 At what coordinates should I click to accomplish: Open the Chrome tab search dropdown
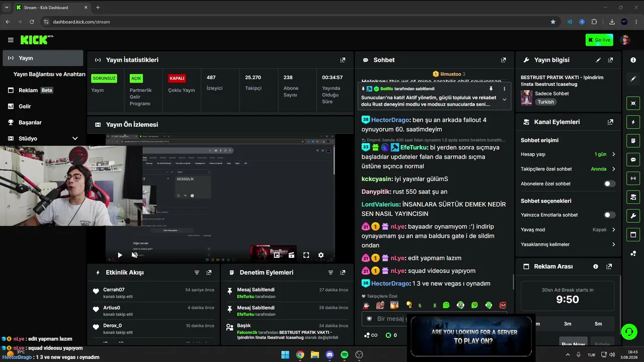[7, 8]
